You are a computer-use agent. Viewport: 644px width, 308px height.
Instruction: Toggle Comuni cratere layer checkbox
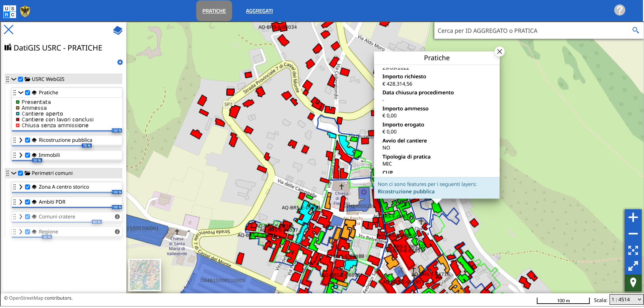point(27,217)
